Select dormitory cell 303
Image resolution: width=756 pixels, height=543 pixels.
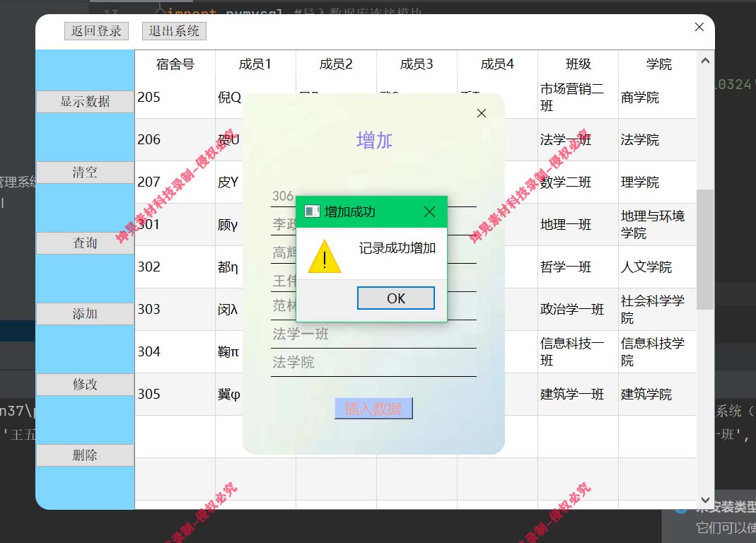coord(175,310)
